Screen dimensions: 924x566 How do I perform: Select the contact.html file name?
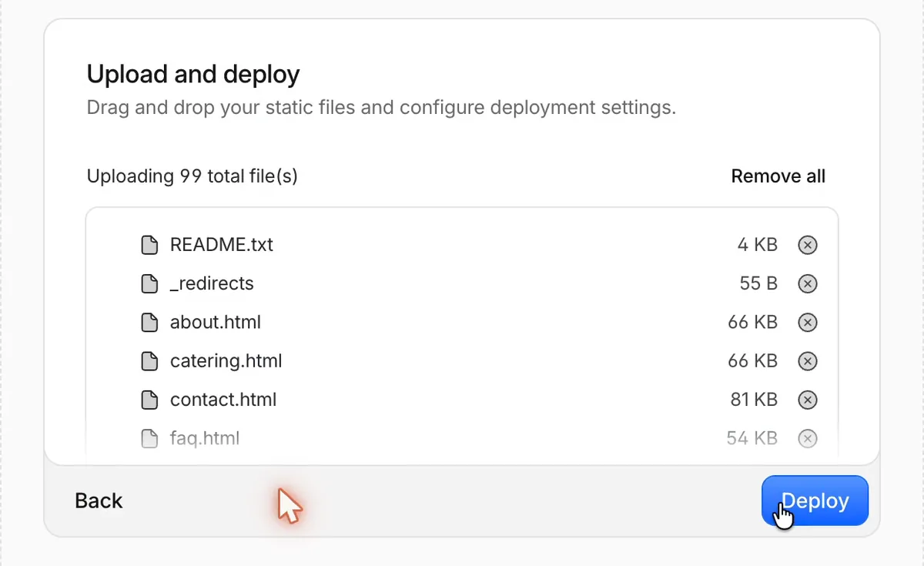(x=223, y=400)
